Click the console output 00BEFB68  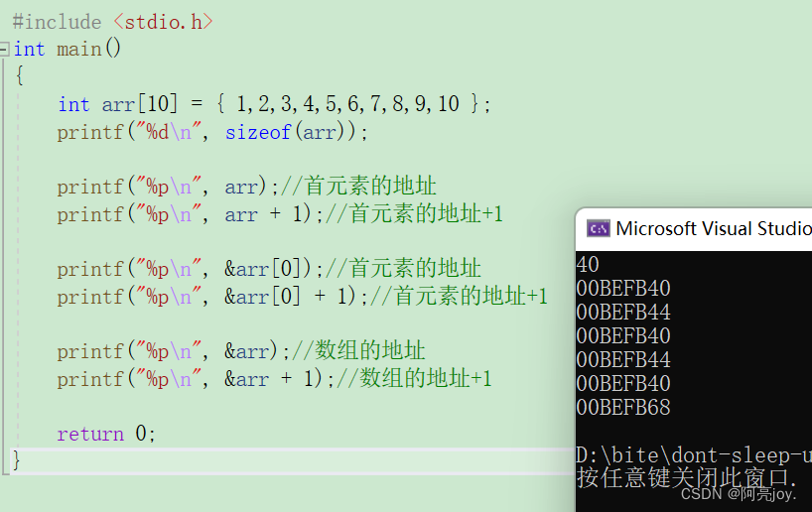tap(623, 408)
